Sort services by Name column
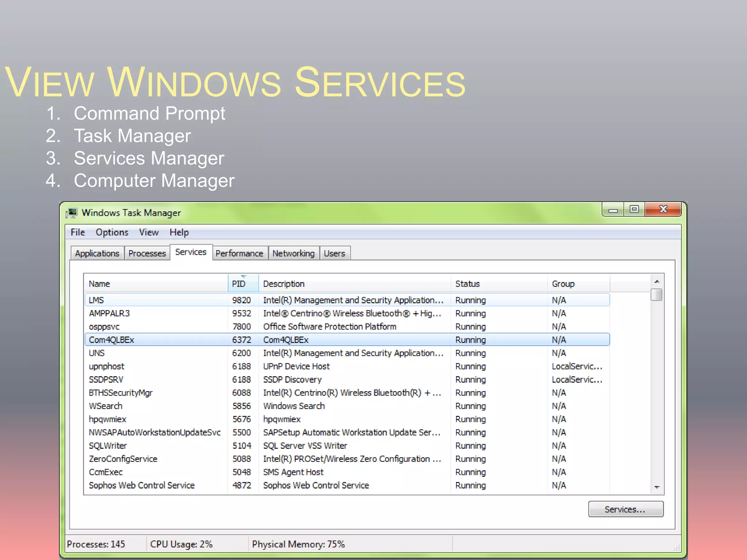 coord(156,284)
